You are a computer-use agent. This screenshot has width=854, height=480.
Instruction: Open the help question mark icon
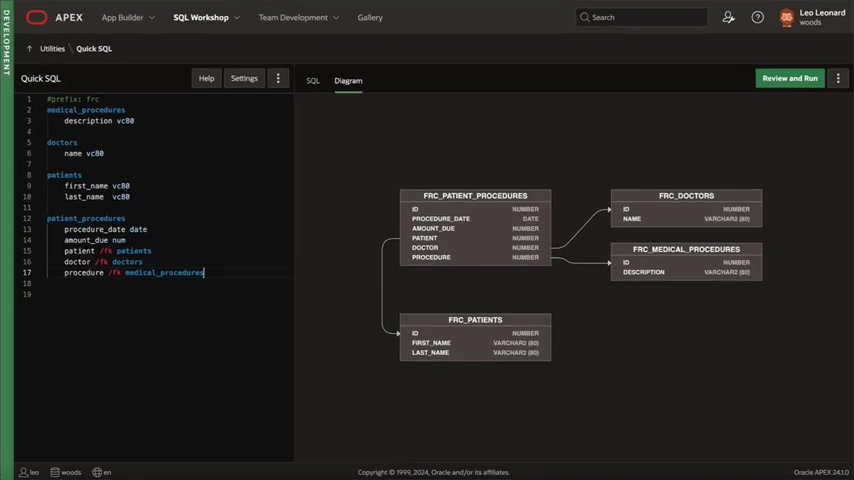(x=757, y=17)
